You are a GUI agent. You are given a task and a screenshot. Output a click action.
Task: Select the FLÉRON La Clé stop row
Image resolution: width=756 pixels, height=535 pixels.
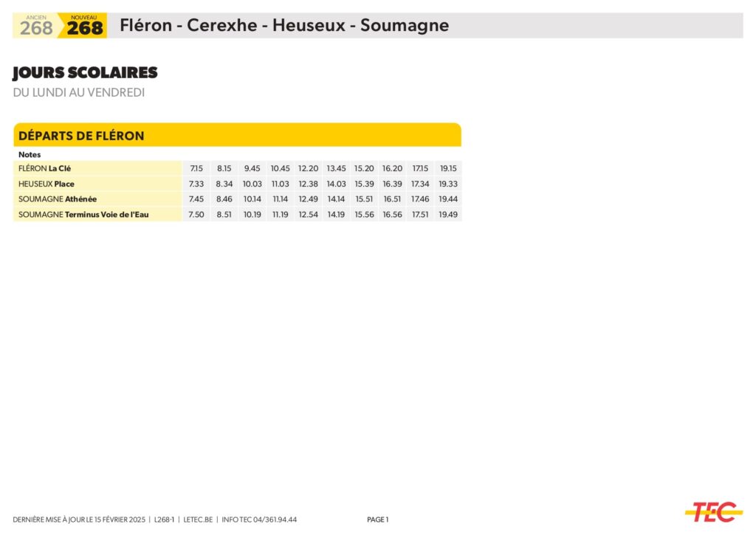45,168
